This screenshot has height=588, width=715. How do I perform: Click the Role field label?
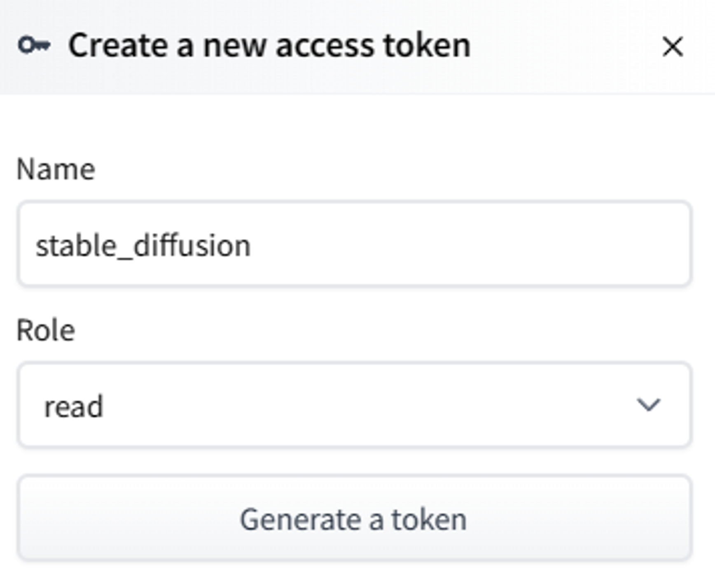[46, 330]
